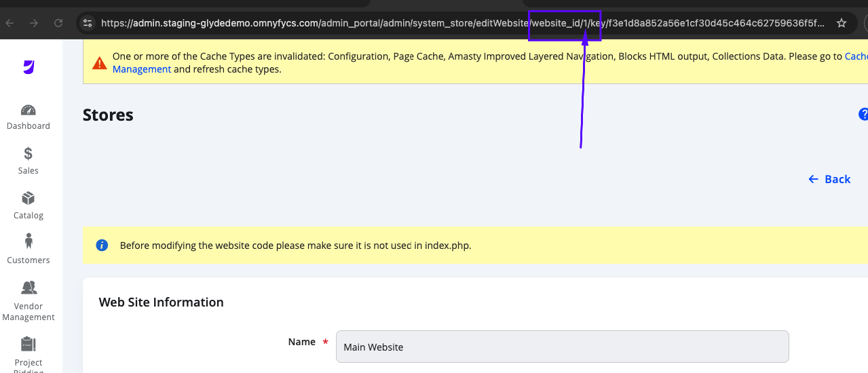This screenshot has height=373, width=868.
Task: Click the Name field label
Action: point(301,342)
